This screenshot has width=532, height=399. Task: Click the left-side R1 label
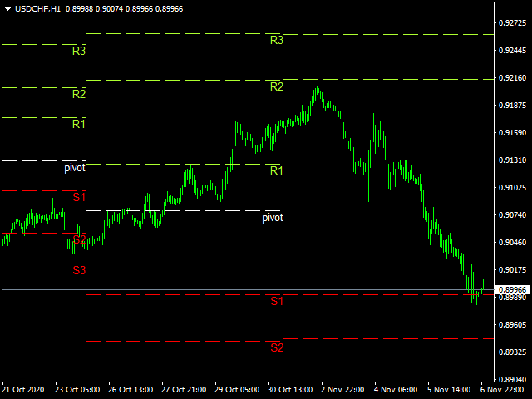point(79,124)
